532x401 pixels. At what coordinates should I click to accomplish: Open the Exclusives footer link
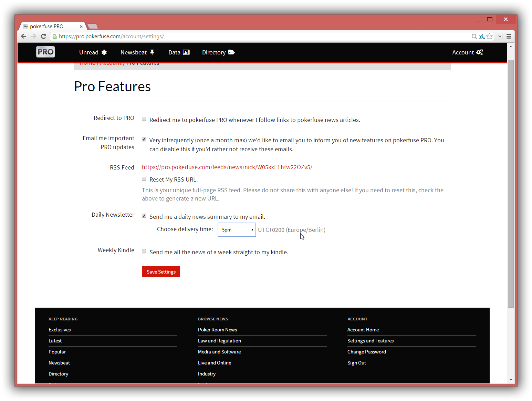(x=60, y=330)
